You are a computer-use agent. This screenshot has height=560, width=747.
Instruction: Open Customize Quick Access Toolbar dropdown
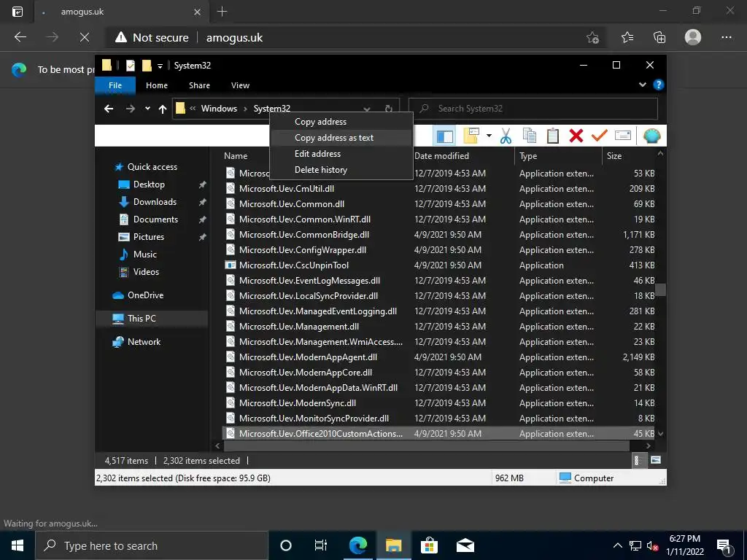[160, 66]
